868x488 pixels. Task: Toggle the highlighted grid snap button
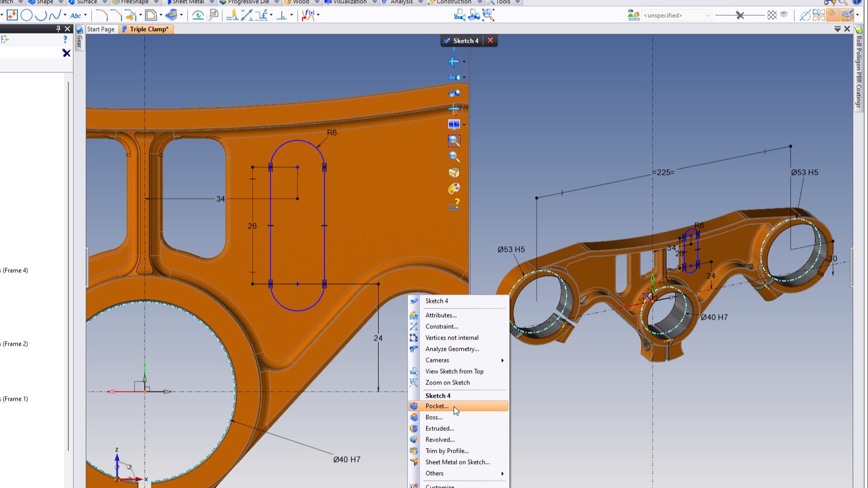[x=833, y=15]
